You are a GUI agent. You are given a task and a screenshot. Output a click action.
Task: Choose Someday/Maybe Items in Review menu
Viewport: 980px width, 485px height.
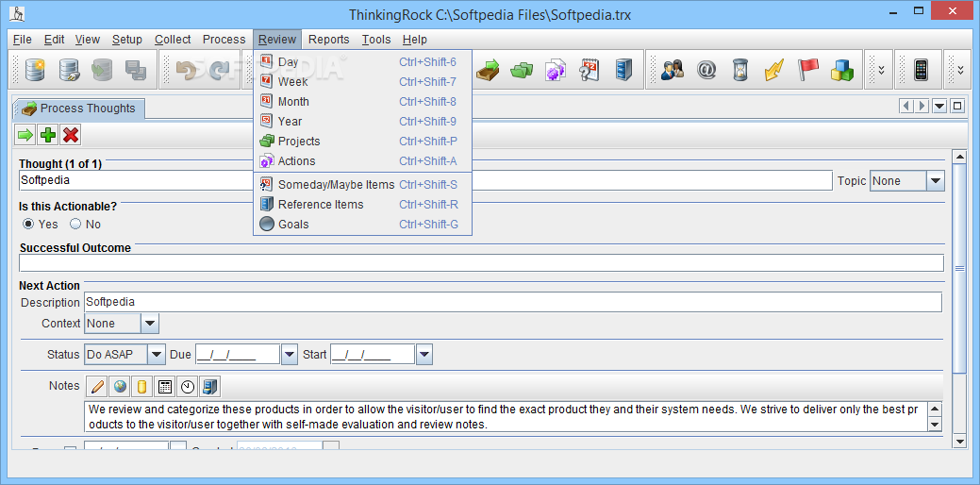coord(362,185)
